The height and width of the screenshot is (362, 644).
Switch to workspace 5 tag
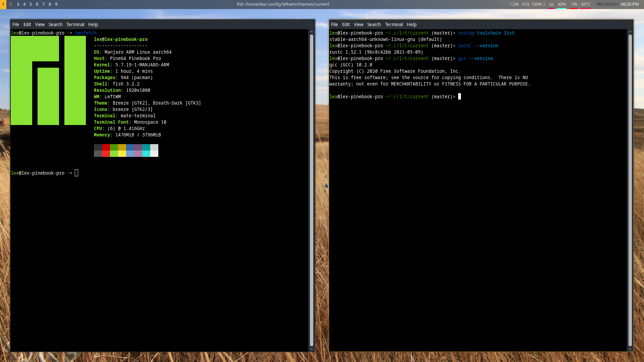click(x=31, y=4)
